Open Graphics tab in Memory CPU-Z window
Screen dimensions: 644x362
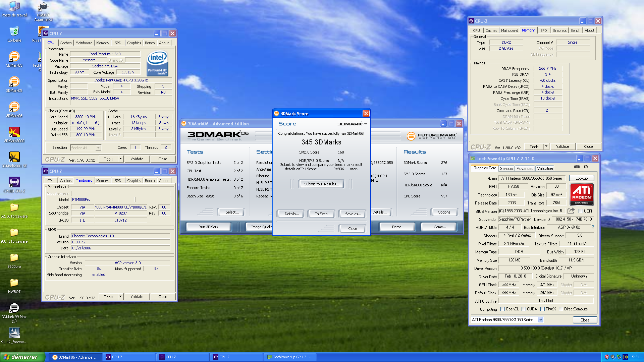point(559,31)
